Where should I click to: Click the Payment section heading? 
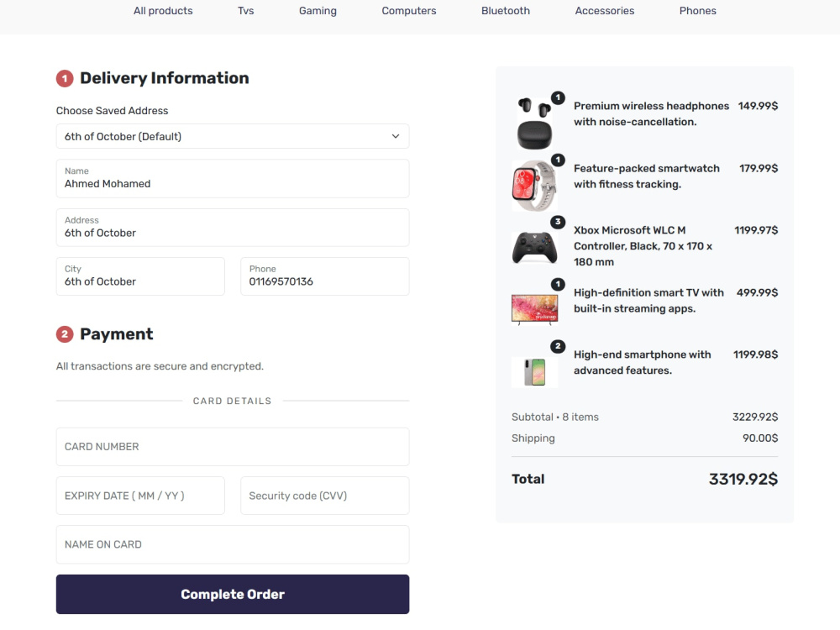[x=116, y=334]
